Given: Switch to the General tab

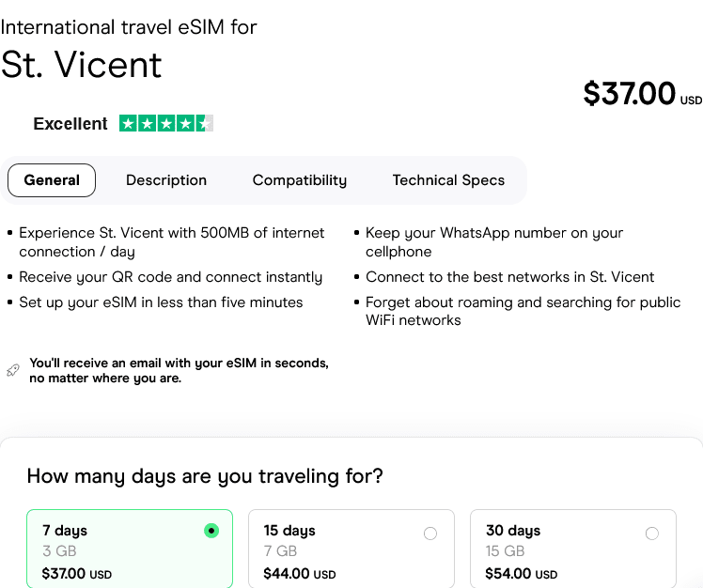Looking at the screenshot, I should 52,180.
